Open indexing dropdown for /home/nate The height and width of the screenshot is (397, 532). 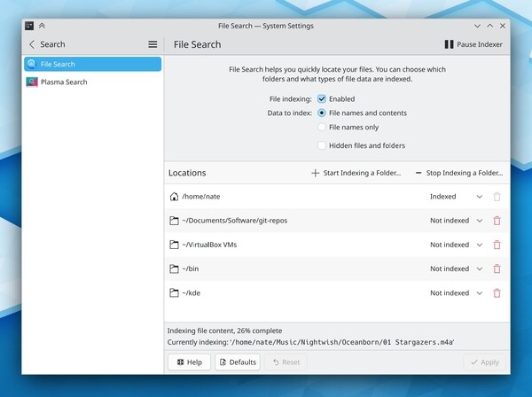point(480,197)
